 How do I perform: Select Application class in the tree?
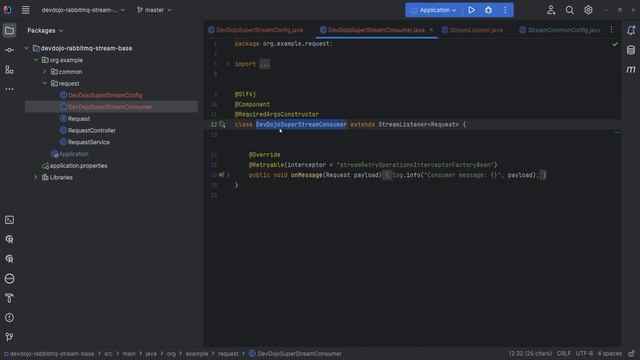coord(74,154)
